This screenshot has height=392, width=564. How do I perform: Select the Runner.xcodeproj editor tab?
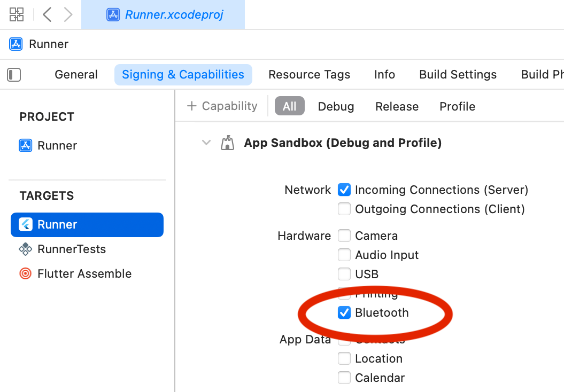pyautogui.click(x=163, y=15)
